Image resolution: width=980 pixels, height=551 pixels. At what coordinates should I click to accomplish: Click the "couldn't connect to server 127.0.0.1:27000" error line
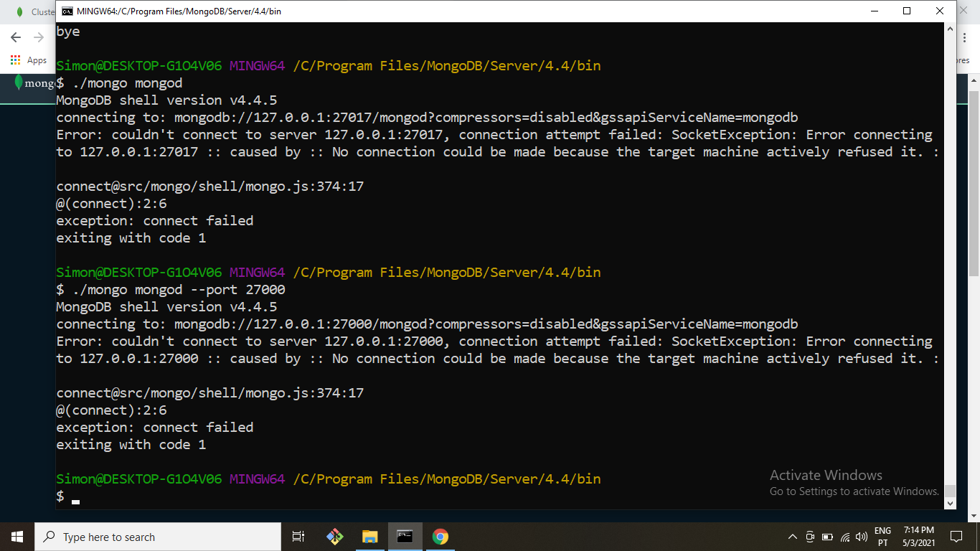[494, 342]
